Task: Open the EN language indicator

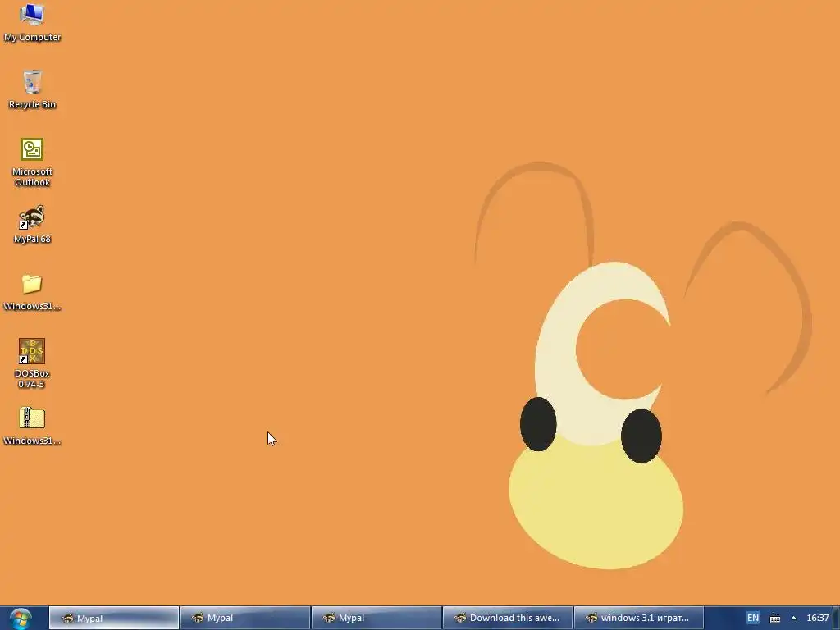Action: coord(753,618)
